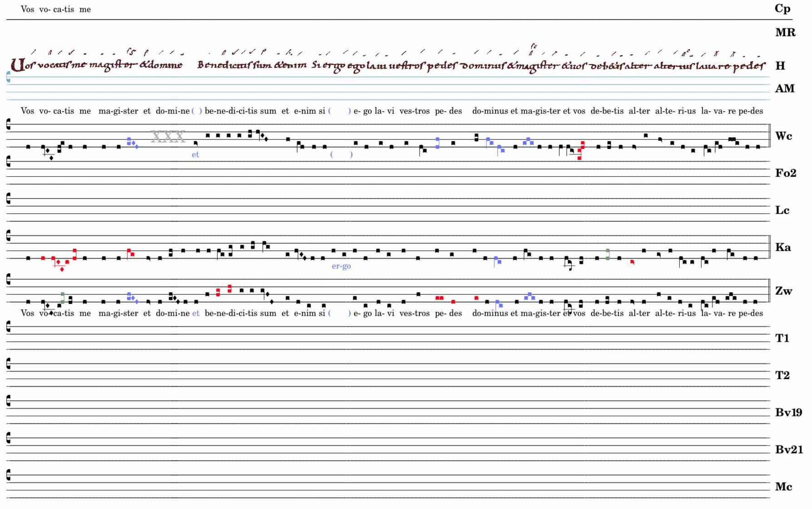812x509 pixels.
Task: Select the Bv19 staff label
Action: pyautogui.click(x=788, y=413)
